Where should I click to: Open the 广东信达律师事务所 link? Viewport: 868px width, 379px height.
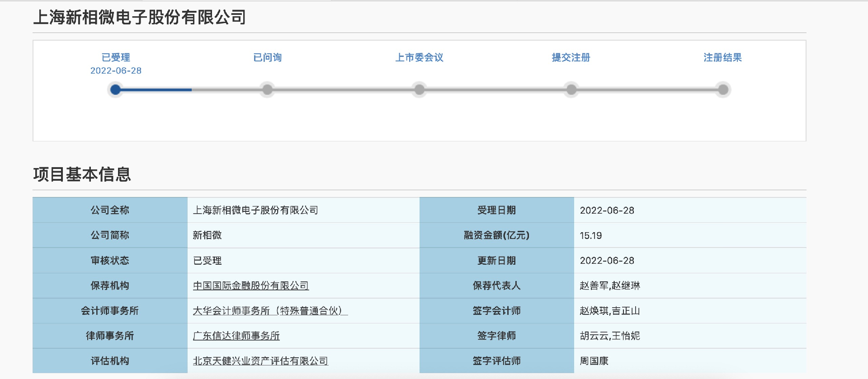236,336
